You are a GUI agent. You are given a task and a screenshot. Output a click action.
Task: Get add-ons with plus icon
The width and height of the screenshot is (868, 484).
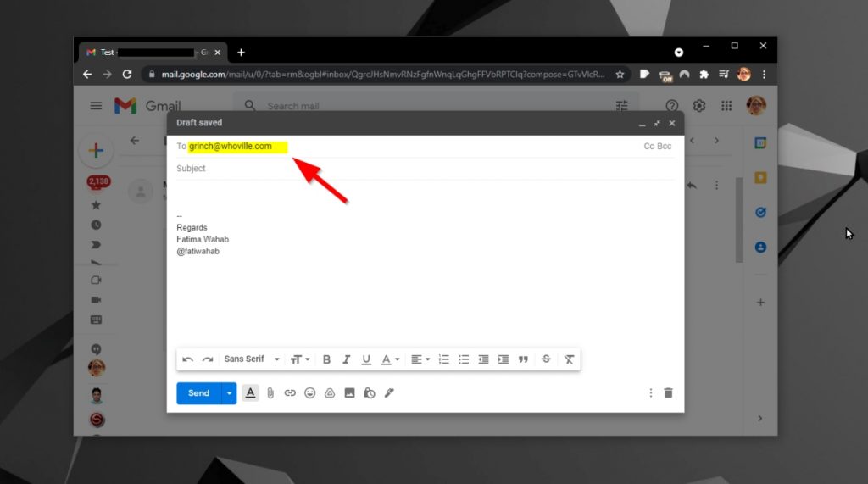pyautogui.click(x=760, y=303)
